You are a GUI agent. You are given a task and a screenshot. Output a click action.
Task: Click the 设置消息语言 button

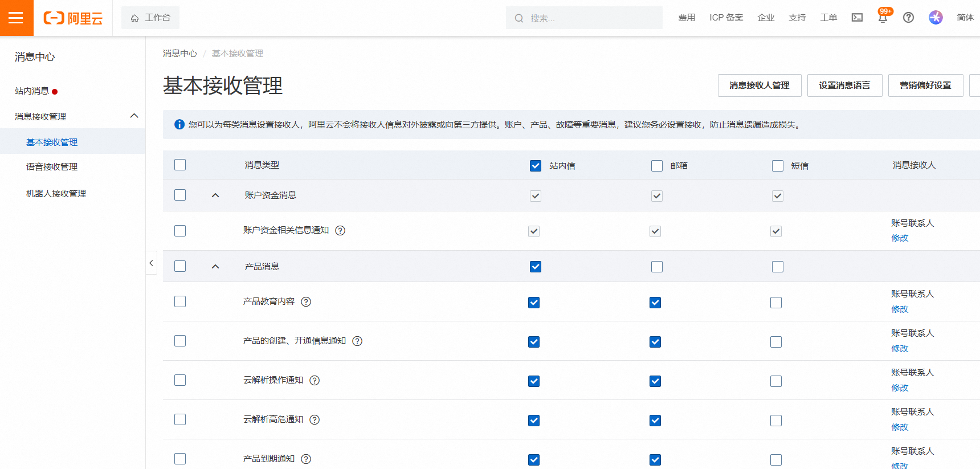pyautogui.click(x=845, y=85)
